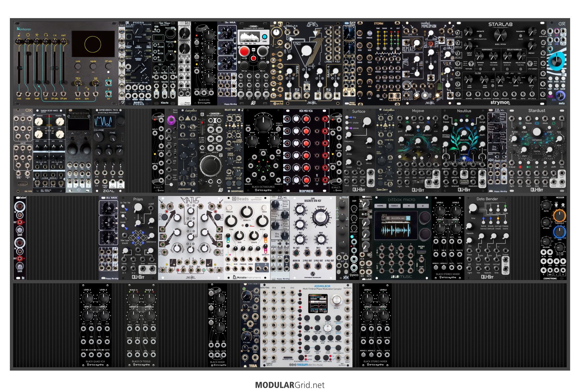Click the Messor blue gain knob
The height and width of the screenshot is (392, 580).
click(559, 233)
